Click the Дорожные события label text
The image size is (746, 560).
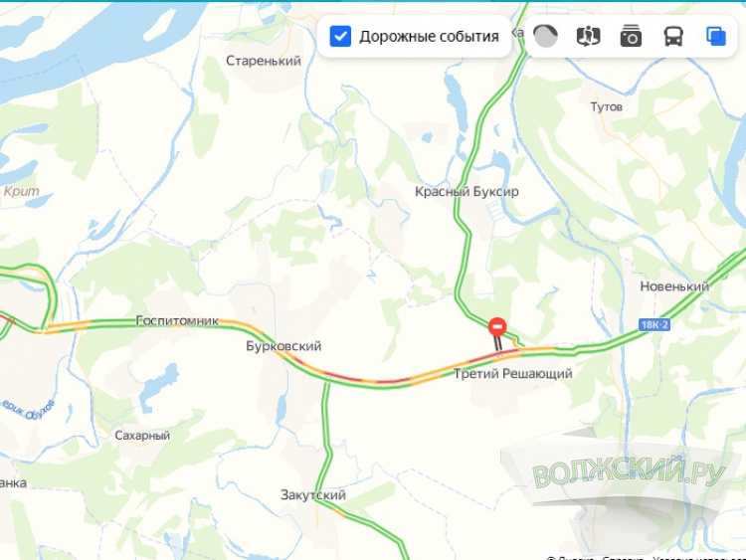tap(429, 37)
